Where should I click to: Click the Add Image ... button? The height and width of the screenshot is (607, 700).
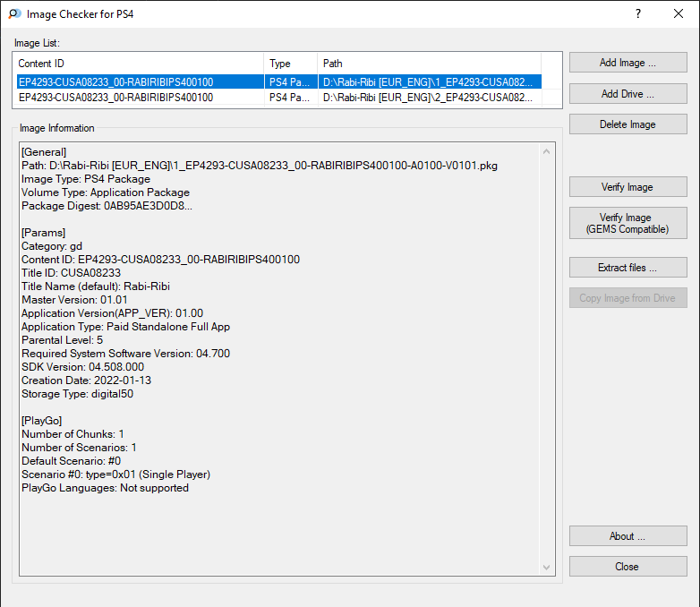pyautogui.click(x=627, y=63)
